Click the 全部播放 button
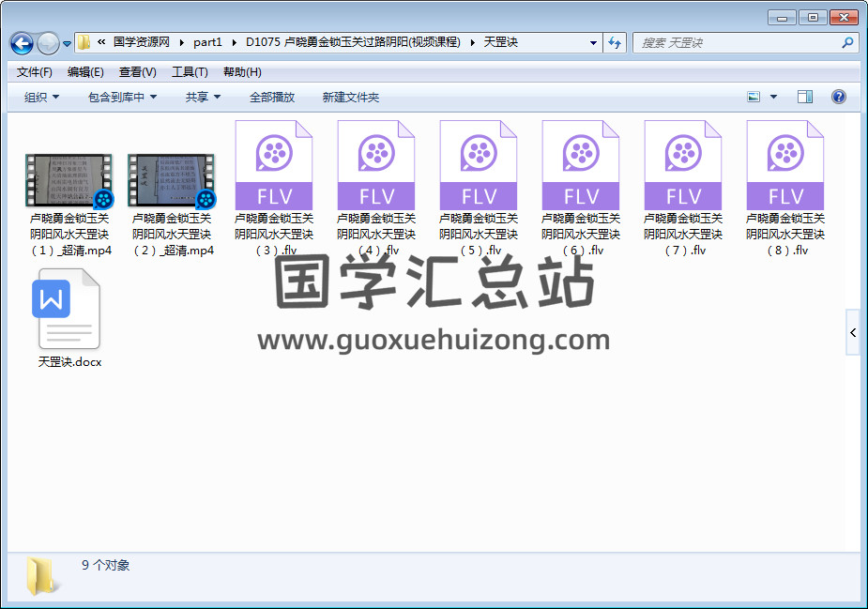 [272, 97]
